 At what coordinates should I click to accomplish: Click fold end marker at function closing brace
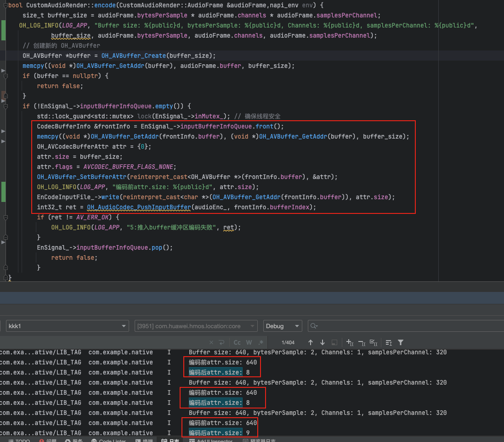point(6,278)
